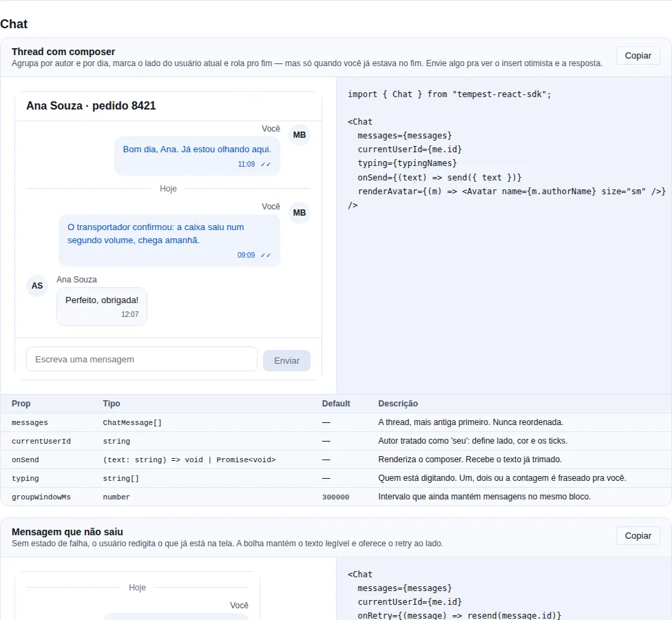Click the "Hoje" day divider in the first thread
The height and width of the screenshot is (620, 672).
click(168, 189)
